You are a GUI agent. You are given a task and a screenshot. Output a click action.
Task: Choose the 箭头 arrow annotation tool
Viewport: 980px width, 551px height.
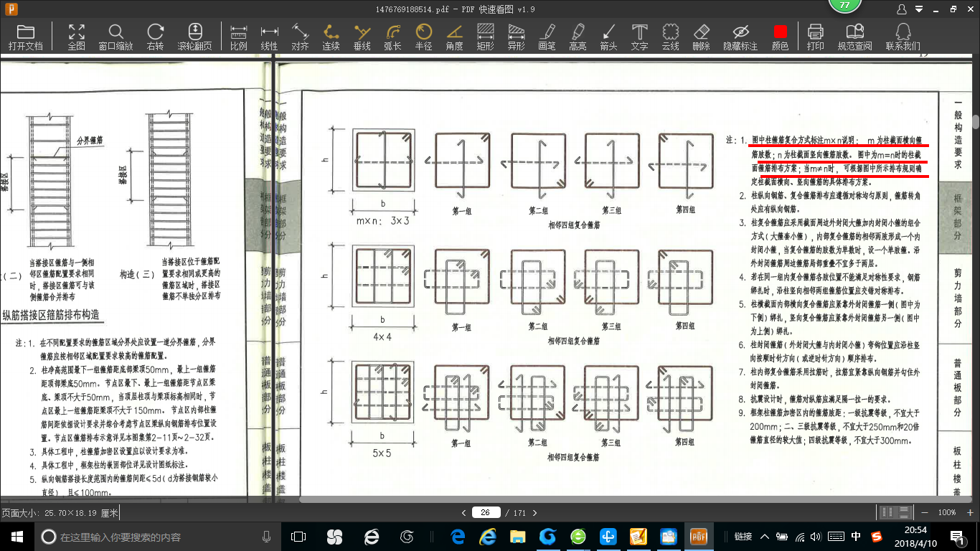click(x=608, y=37)
